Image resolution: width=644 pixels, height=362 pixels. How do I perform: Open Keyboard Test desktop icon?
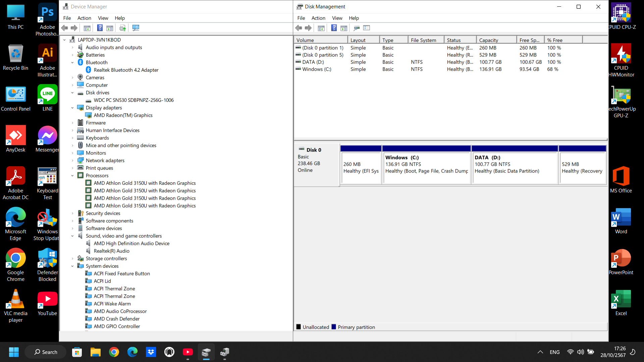[47, 183]
